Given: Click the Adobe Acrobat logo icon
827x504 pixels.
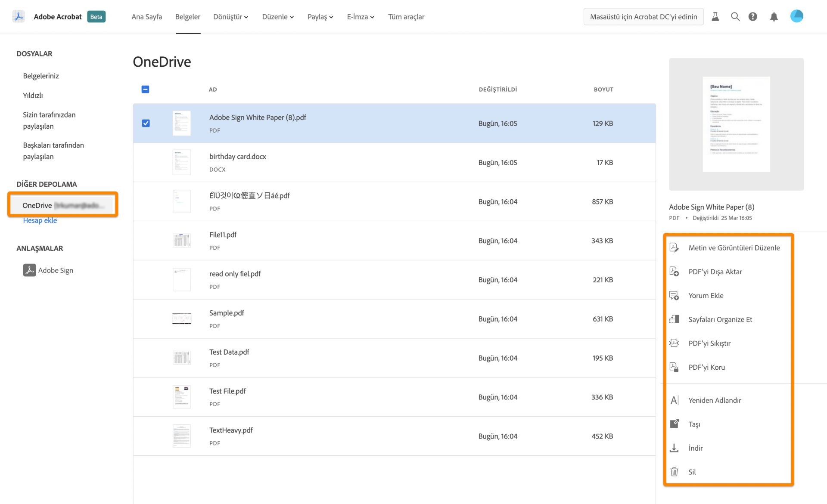Looking at the screenshot, I should (x=19, y=17).
